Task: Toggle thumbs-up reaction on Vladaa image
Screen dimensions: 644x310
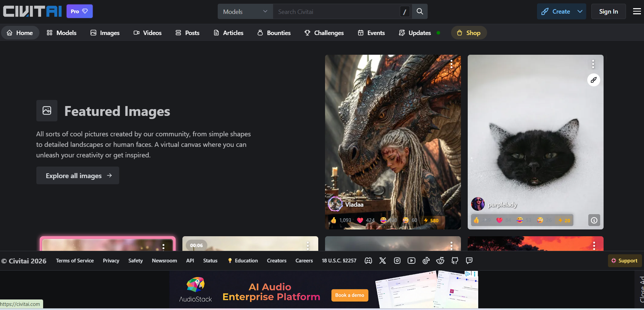Action: (x=341, y=220)
